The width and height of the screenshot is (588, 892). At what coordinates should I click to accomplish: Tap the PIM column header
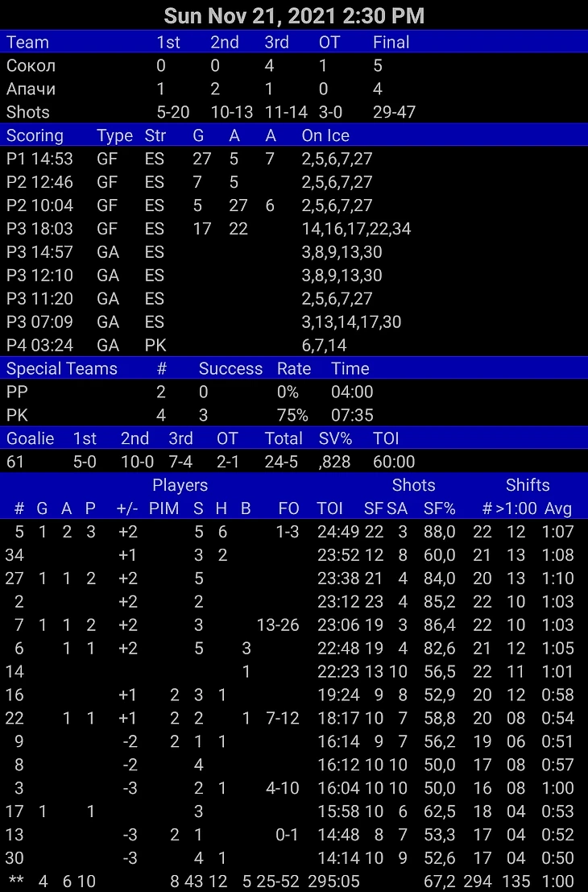164,508
